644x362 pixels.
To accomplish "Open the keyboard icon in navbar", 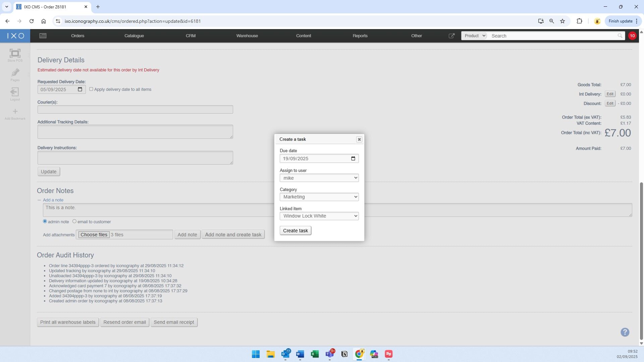I will [x=43, y=36].
